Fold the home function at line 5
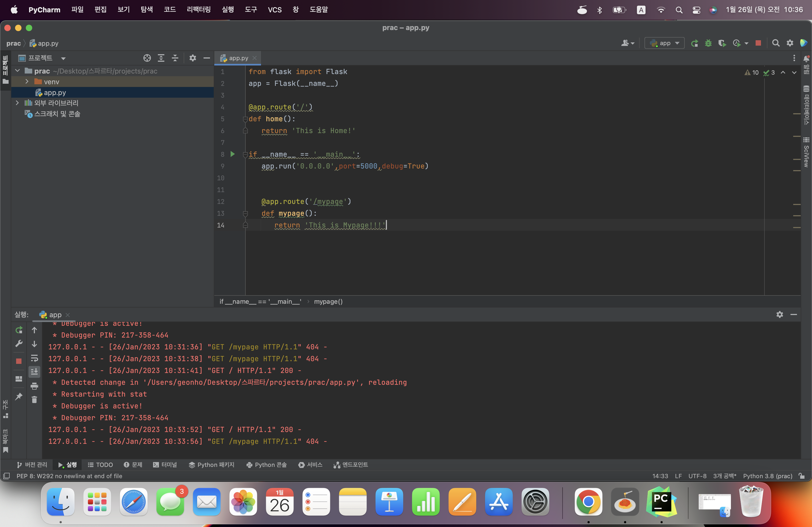The image size is (812, 527). point(245,119)
